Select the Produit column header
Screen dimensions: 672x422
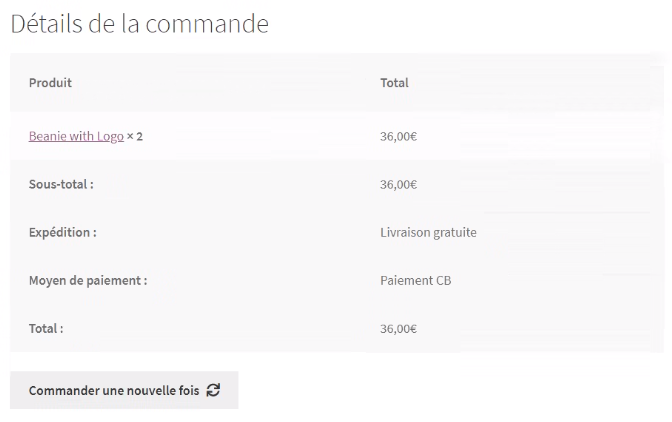tap(50, 83)
